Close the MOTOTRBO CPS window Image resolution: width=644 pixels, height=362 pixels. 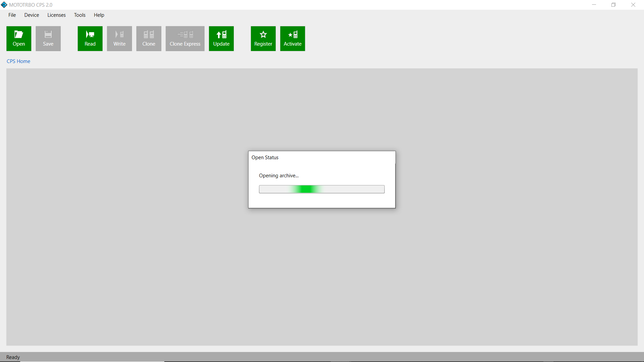click(x=633, y=5)
